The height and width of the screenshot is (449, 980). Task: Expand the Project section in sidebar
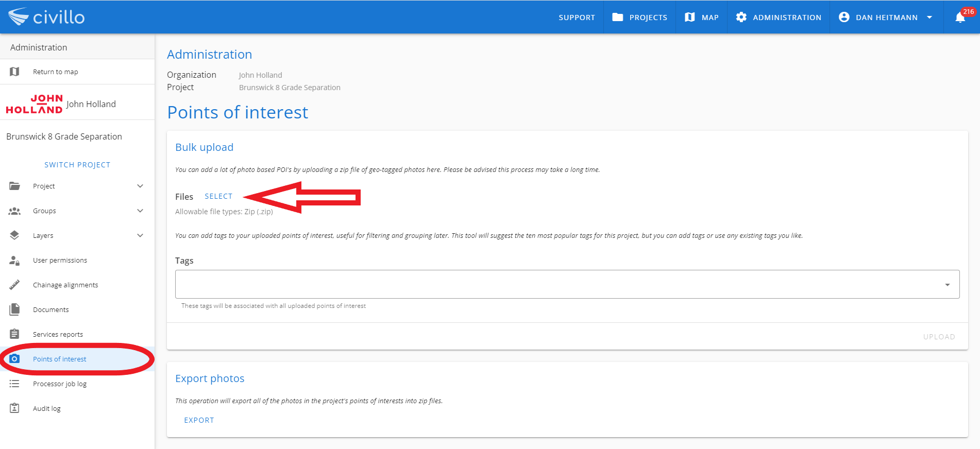(x=140, y=186)
